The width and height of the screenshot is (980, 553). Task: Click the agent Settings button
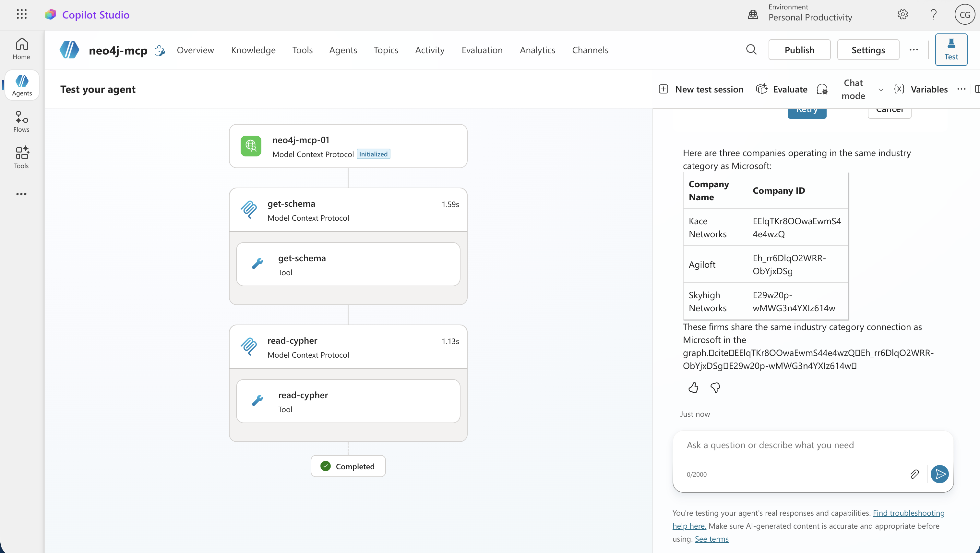point(868,50)
